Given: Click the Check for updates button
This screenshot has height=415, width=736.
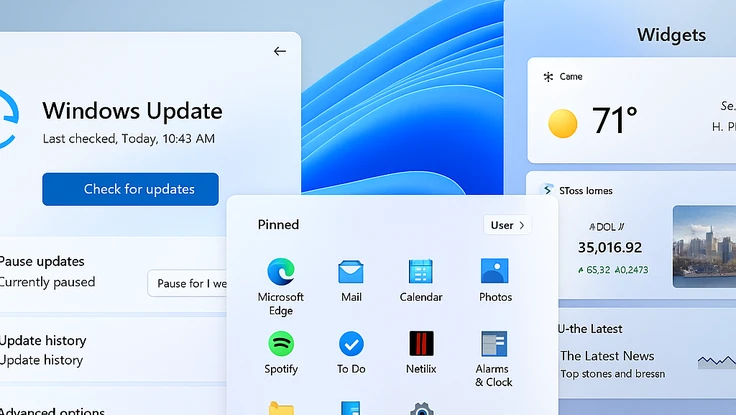Looking at the screenshot, I should [130, 189].
